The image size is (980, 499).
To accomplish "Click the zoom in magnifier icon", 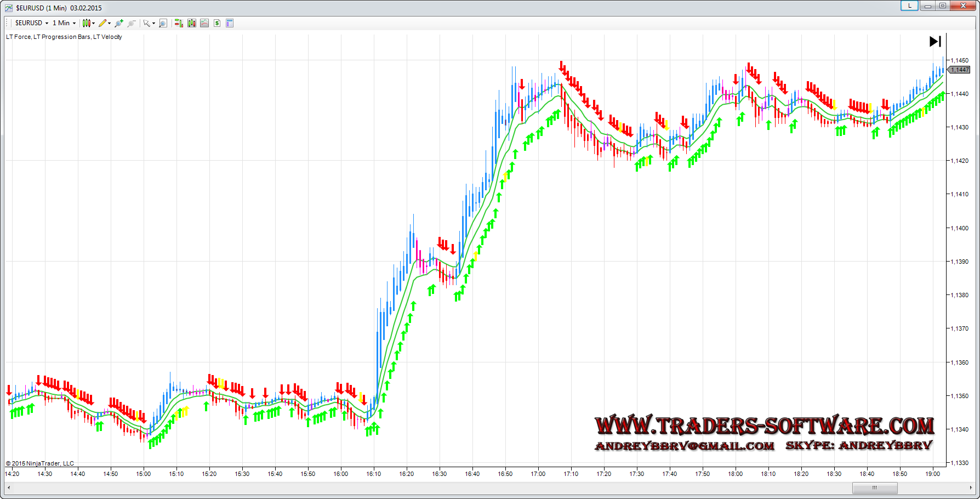I will 119,23.
